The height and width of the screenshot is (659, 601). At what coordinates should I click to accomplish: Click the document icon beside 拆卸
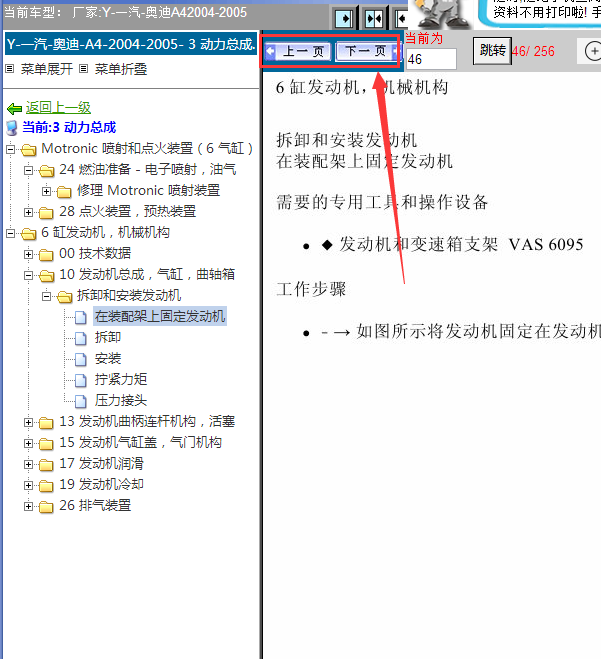point(80,338)
